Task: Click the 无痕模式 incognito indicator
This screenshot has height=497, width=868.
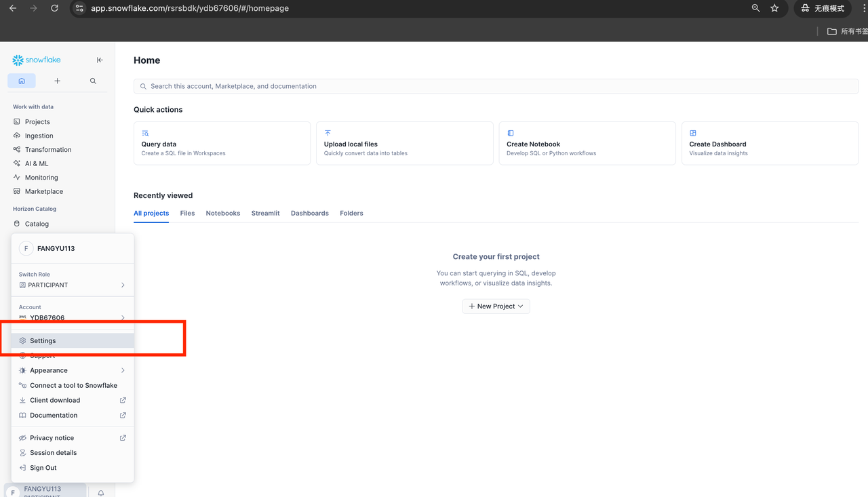Action: pos(823,8)
